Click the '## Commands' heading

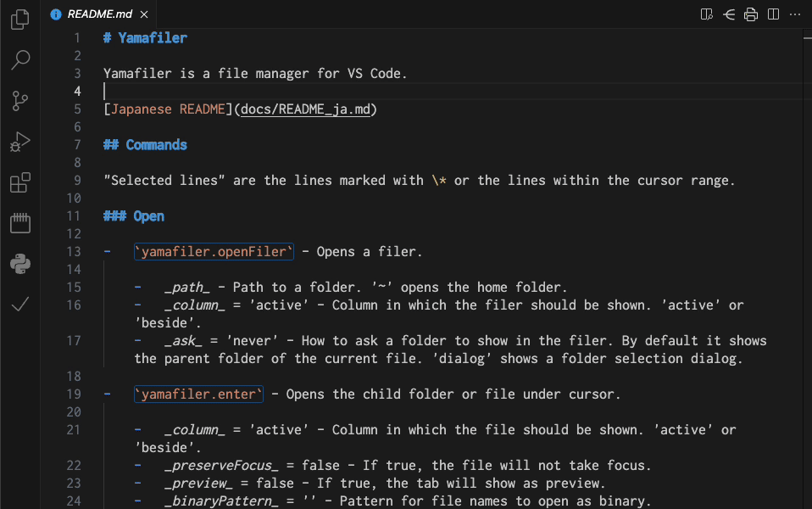[145, 145]
